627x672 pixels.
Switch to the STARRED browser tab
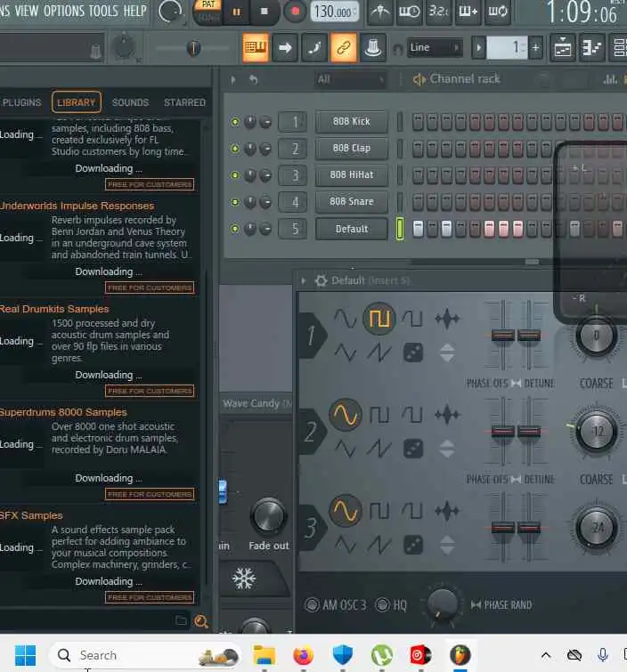tap(185, 102)
